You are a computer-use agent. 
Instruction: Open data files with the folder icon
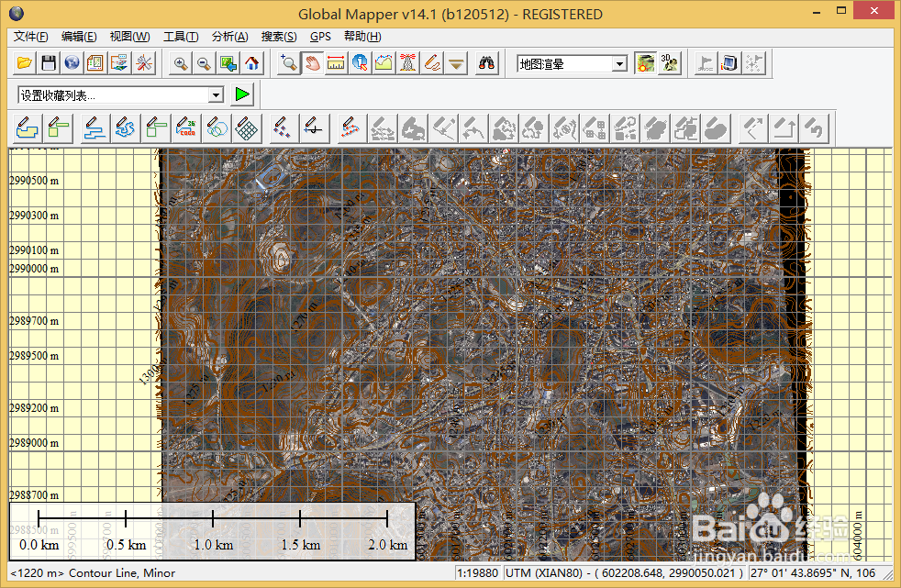[x=25, y=63]
